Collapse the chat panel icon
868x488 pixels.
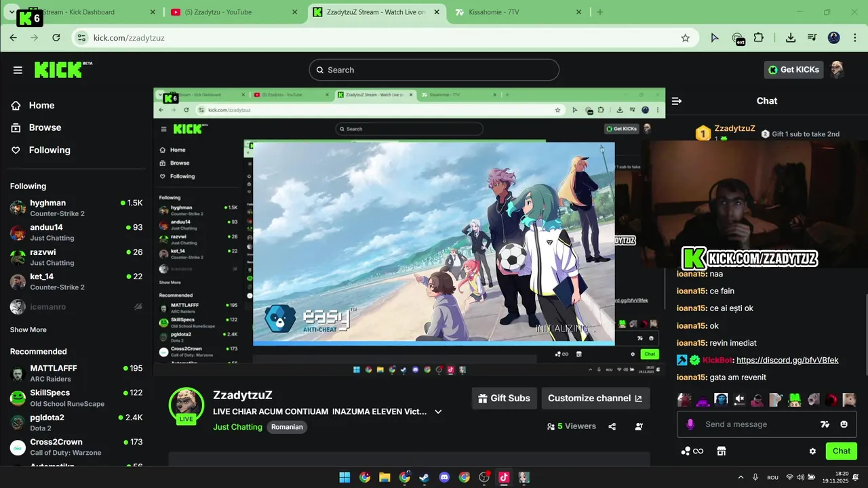(676, 101)
